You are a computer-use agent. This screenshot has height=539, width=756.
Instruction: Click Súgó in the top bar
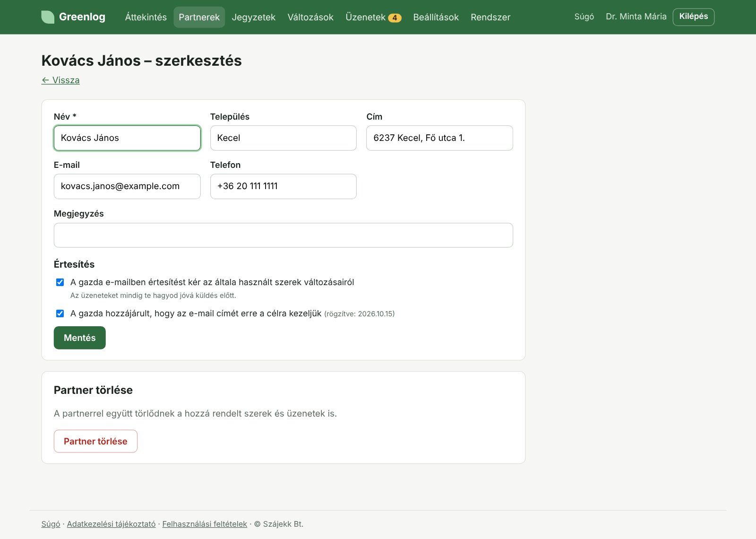(584, 17)
